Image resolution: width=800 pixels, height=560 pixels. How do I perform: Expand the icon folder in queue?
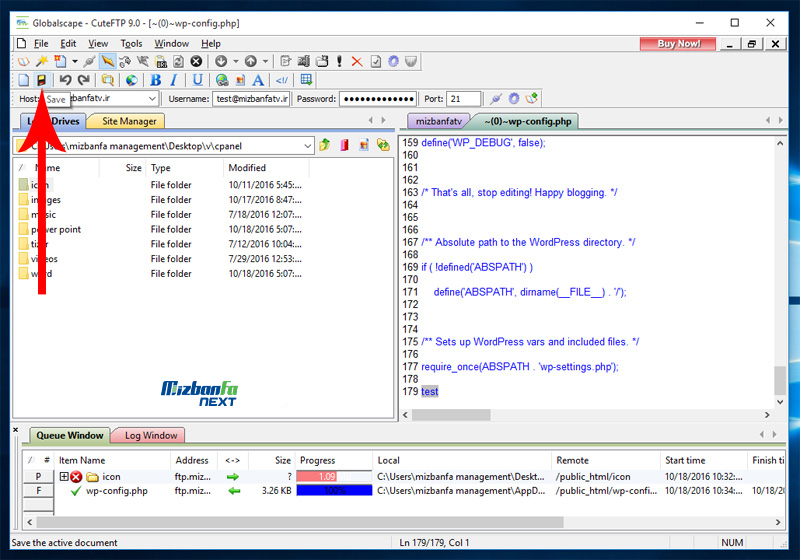click(64, 477)
